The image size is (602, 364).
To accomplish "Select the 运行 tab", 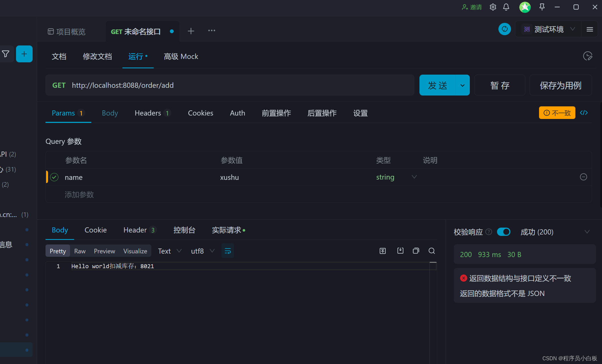I will point(138,56).
